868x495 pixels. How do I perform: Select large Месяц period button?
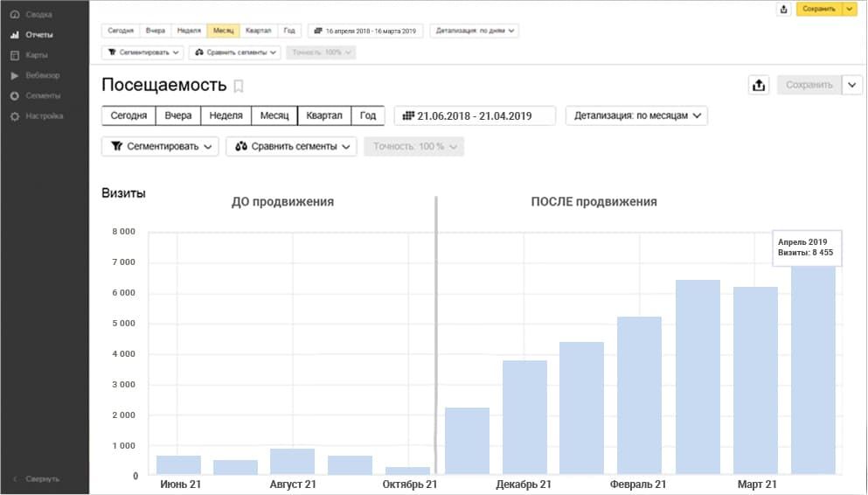pos(274,115)
